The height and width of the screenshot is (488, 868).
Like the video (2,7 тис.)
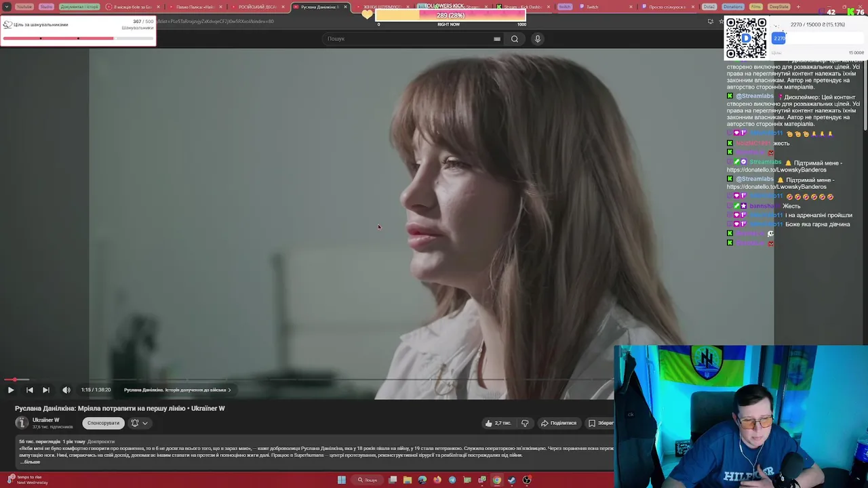coord(498,423)
